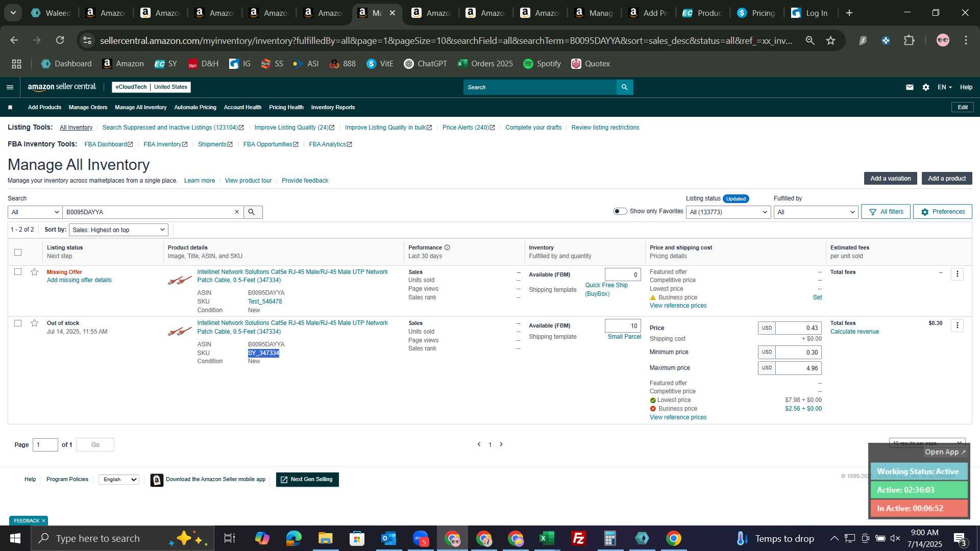The width and height of the screenshot is (980, 551).
Task: Open the Preferences button
Action: tap(943, 212)
